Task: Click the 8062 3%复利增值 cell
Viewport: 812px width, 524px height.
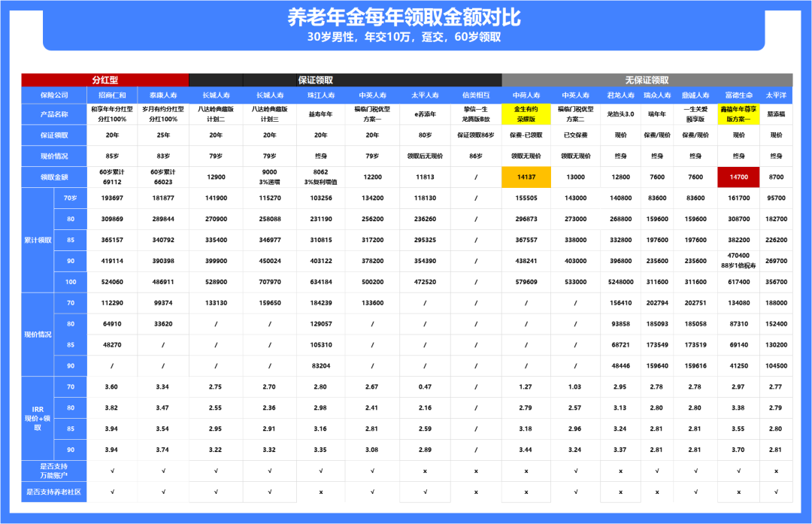Action: tap(321, 177)
